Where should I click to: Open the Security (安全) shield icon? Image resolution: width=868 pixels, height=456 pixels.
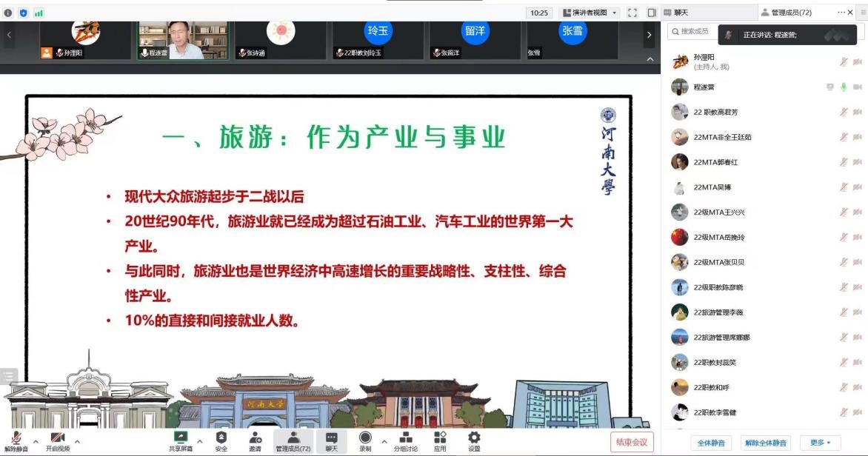(221, 437)
